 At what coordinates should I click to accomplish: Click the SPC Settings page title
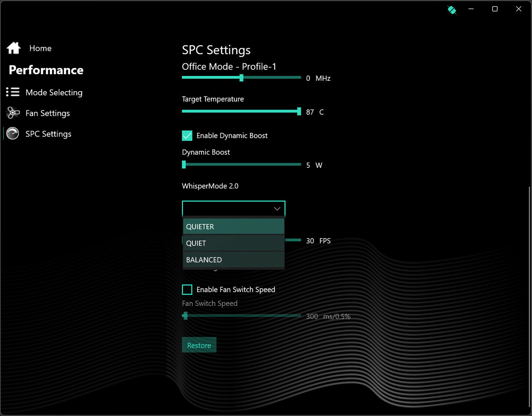[216, 50]
